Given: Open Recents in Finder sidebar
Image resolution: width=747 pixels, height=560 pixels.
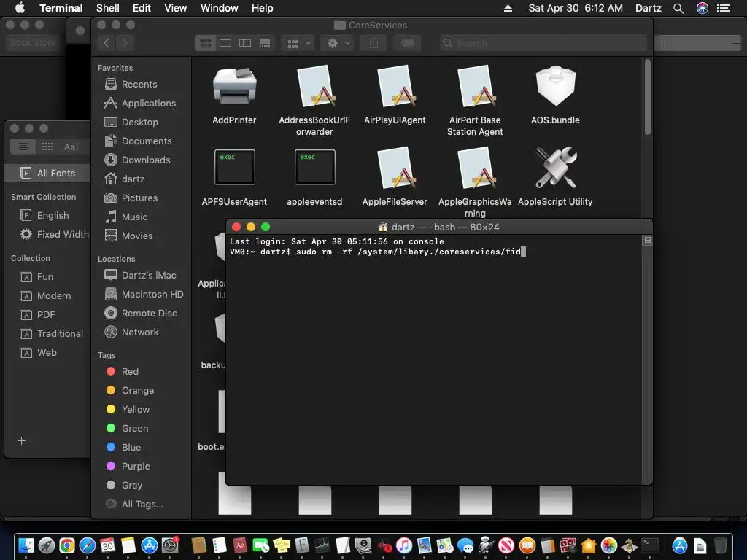Looking at the screenshot, I should click(131, 85).
